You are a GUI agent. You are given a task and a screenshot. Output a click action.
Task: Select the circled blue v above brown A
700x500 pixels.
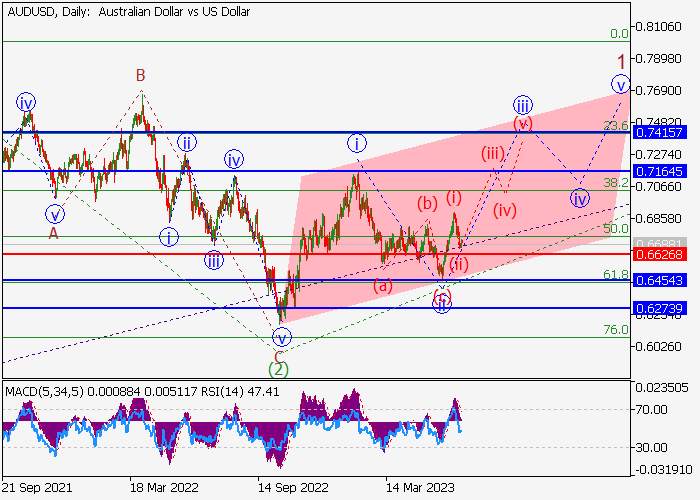tap(55, 214)
